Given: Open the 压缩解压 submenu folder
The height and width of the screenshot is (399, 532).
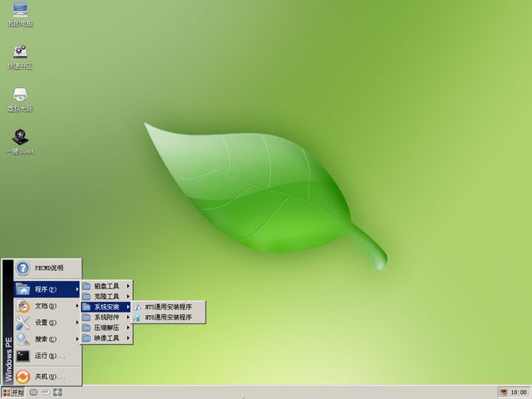Looking at the screenshot, I should coord(106,328).
